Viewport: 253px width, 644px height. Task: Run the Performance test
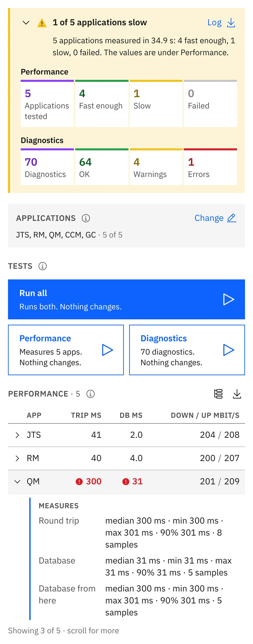click(x=66, y=350)
